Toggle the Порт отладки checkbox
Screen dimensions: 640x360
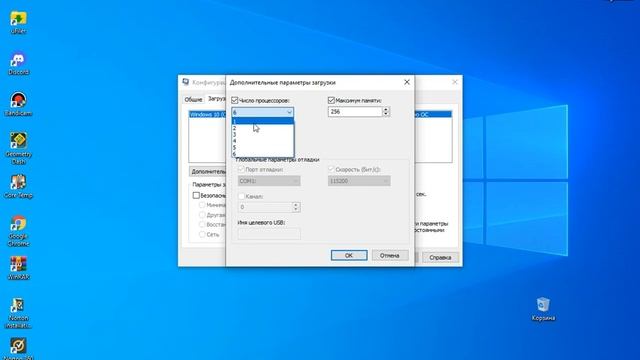241,169
